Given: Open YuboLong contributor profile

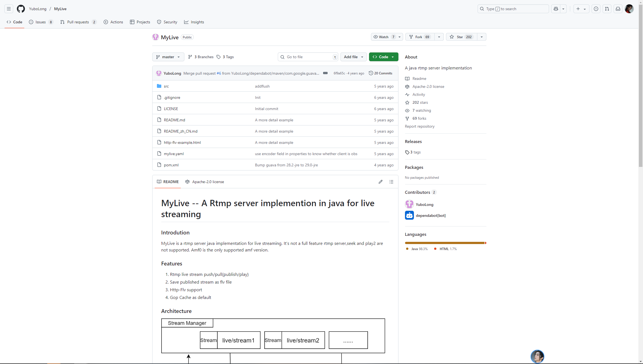Looking at the screenshot, I should pos(424,204).
